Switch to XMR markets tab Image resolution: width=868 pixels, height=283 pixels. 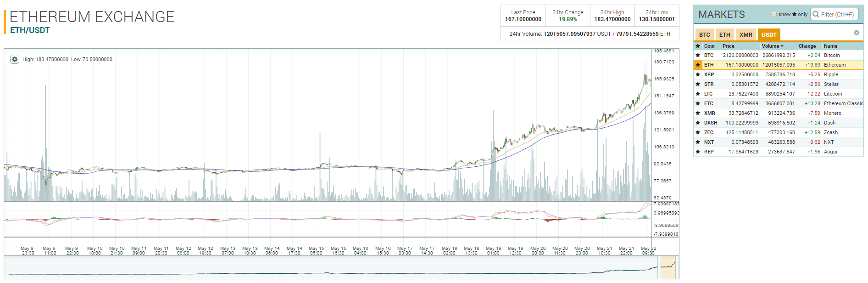[x=746, y=34]
